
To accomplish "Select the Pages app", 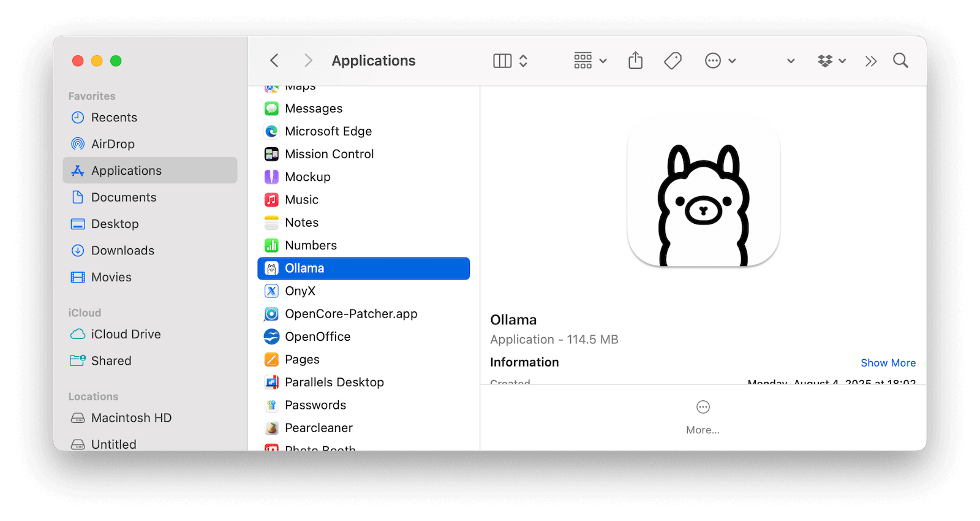I will (x=364, y=360).
